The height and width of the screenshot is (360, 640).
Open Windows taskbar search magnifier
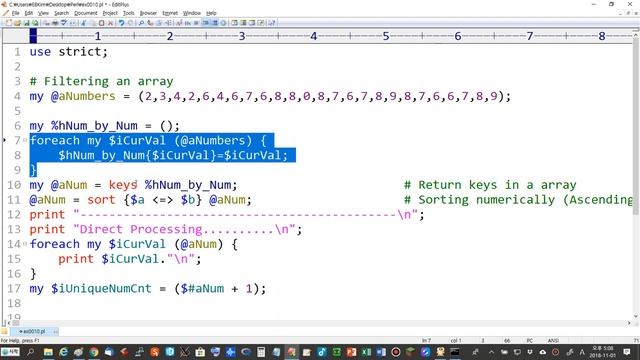31,352
